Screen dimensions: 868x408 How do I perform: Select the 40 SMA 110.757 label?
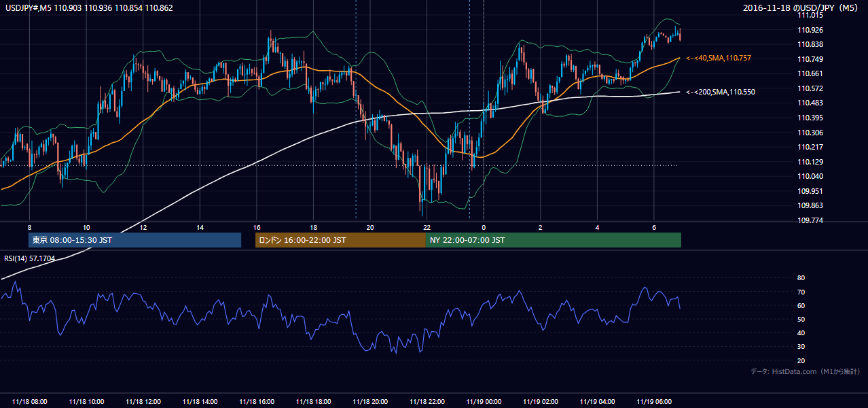point(719,58)
